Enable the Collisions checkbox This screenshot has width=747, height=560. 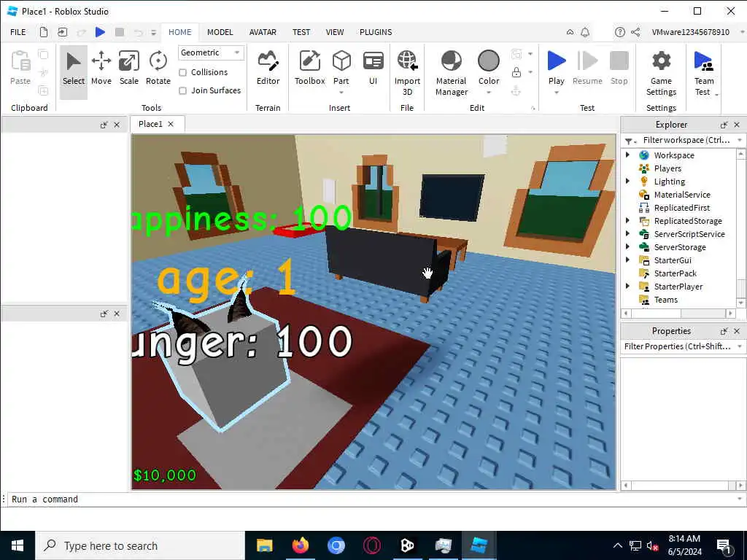[182, 72]
